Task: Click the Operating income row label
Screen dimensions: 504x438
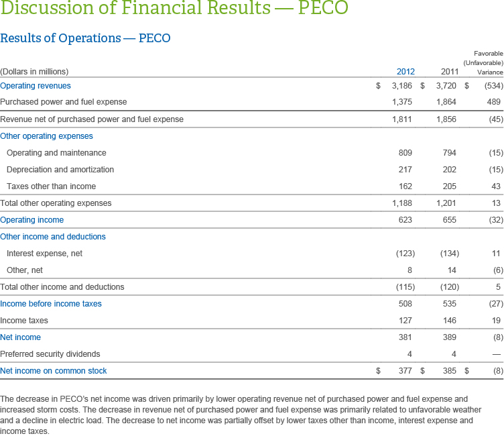Action: (x=32, y=220)
